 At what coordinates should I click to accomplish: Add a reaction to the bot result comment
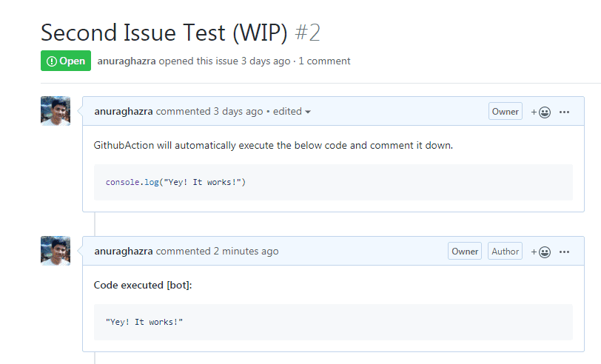(x=541, y=252)
